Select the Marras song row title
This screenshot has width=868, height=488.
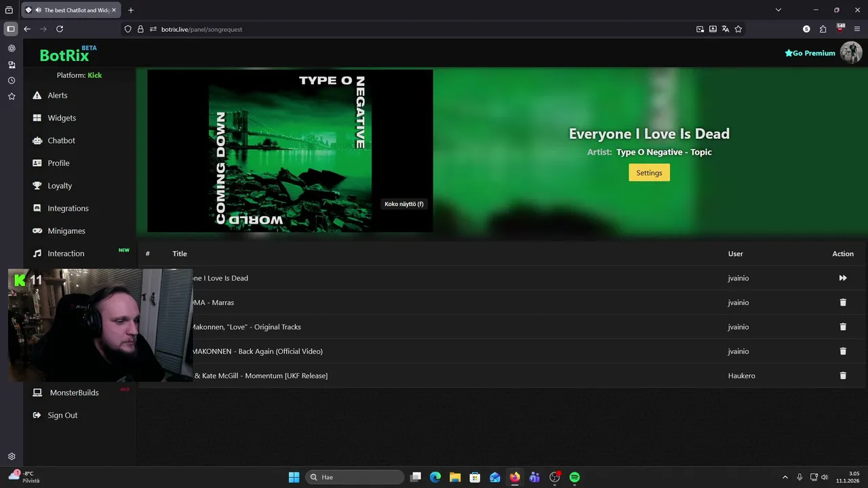(213, 302)
